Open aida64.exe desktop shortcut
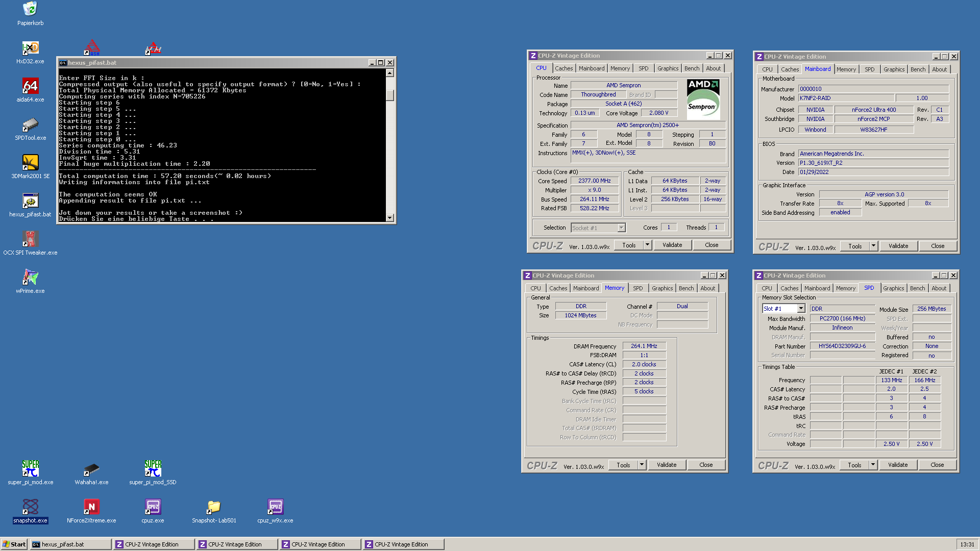This screenshot has height=551, width=980. 30,86
